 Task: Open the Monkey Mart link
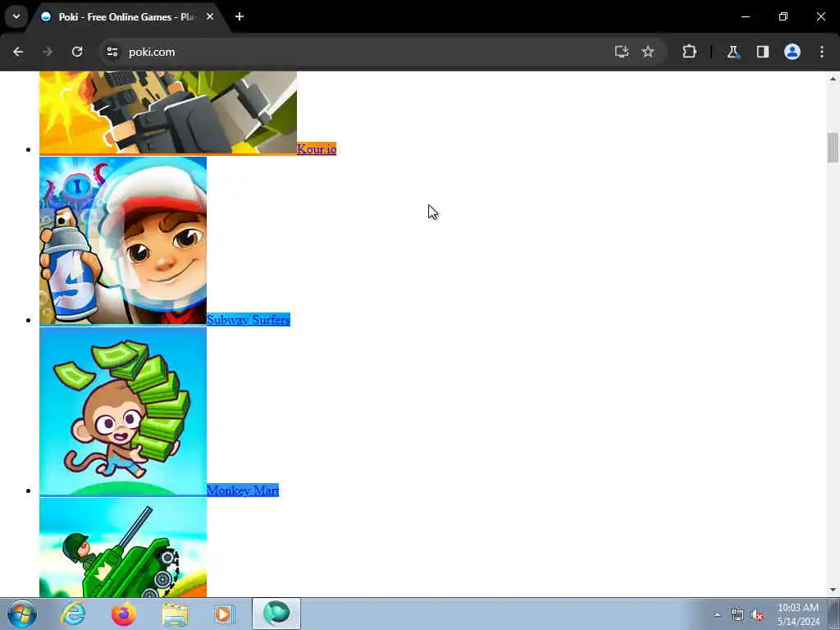[243, 491]
